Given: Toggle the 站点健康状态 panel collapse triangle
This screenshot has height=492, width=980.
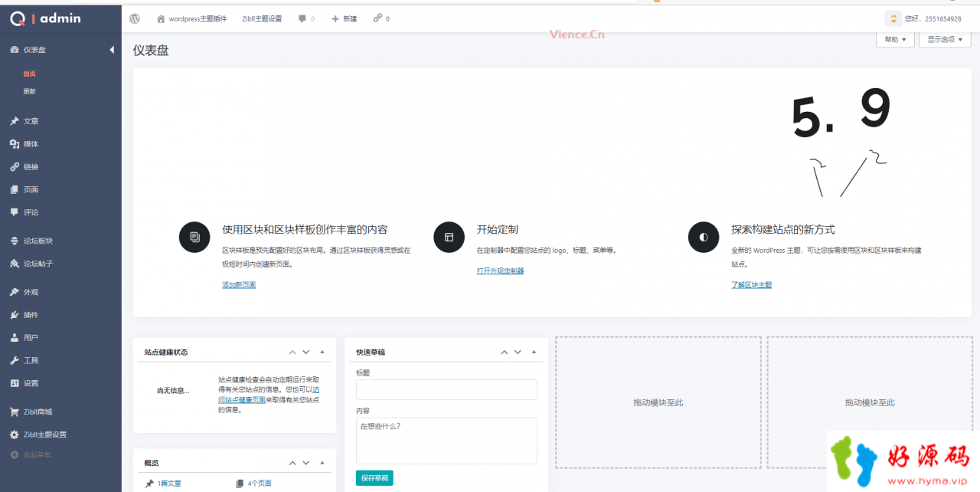Looking at the screenshot, I should coord(322,353).
